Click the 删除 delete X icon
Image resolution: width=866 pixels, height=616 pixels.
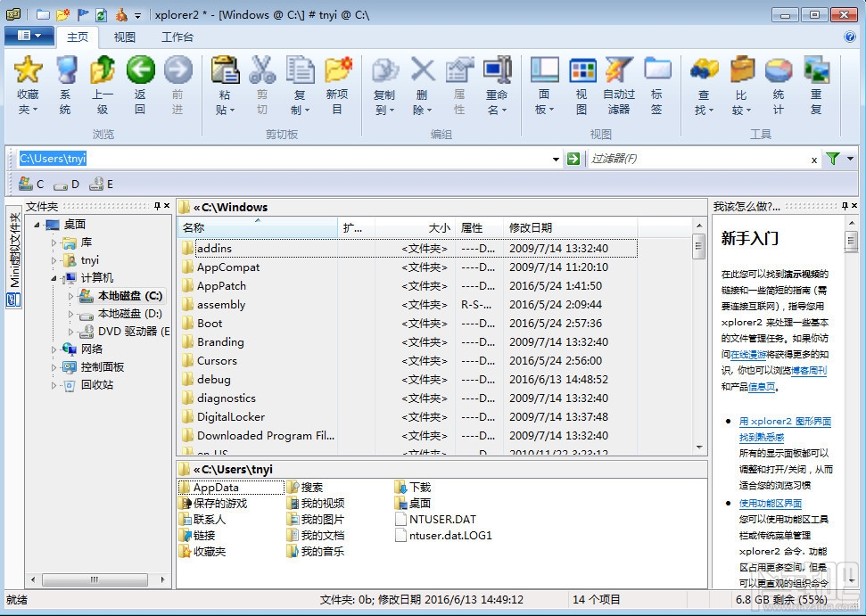(x=423, y=70)
